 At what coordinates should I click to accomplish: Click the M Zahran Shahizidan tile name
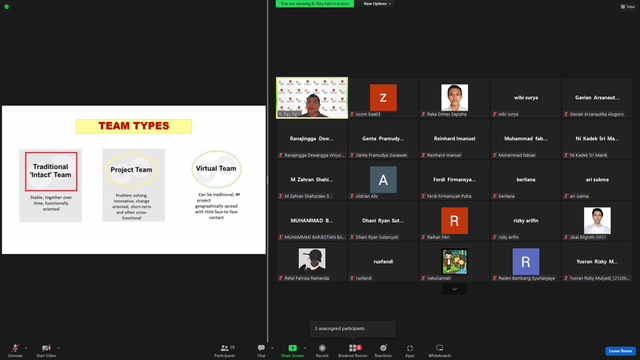click(312, 179)
